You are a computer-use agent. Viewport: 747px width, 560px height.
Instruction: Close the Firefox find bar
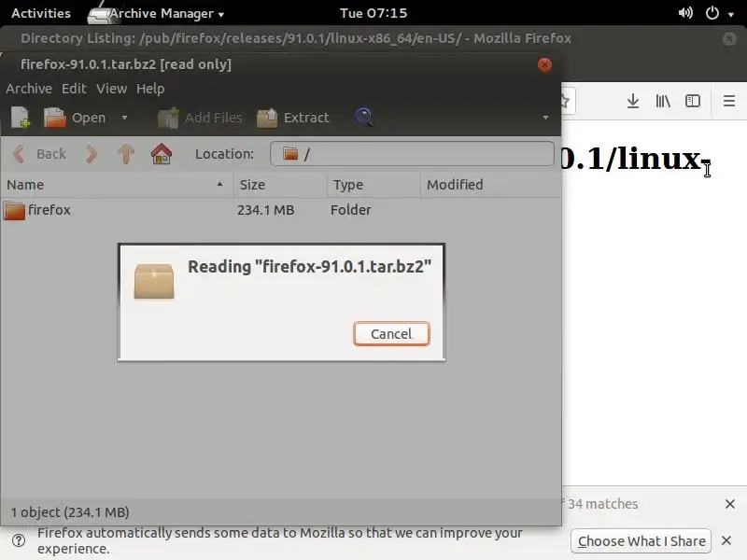click(730, 504)
